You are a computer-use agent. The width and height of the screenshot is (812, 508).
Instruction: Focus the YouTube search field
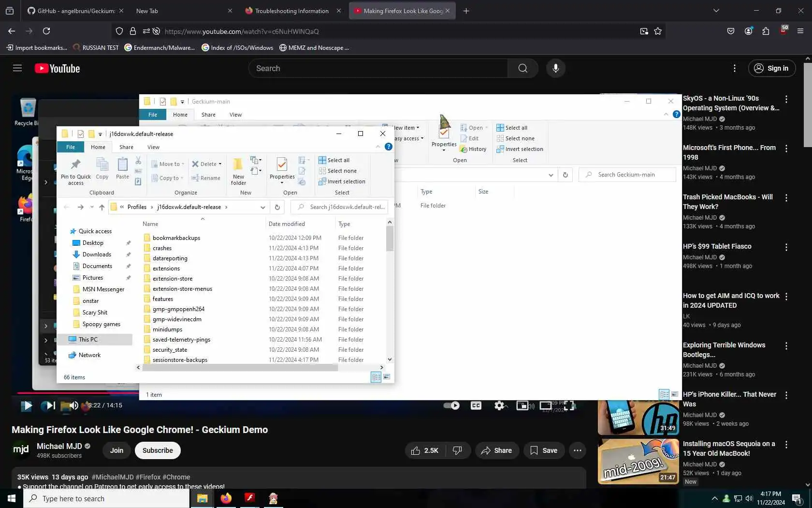pyautogui.click(x=378, y=68)
